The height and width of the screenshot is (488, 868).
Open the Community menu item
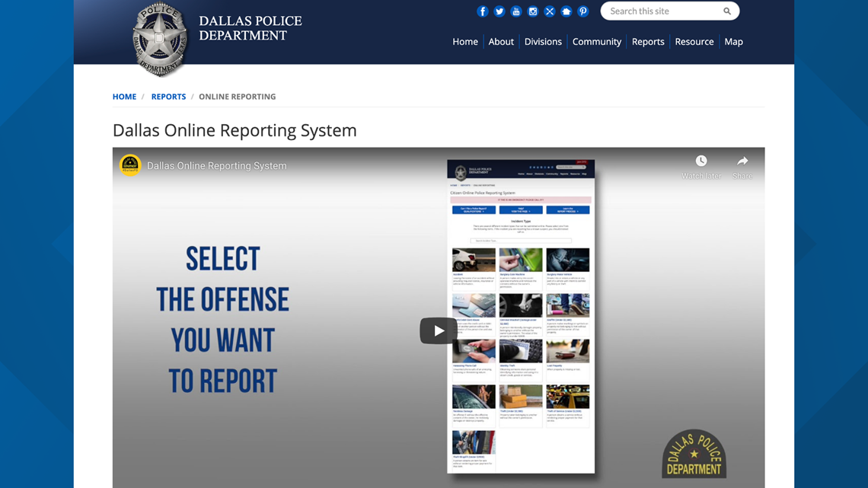coord(597,41)
